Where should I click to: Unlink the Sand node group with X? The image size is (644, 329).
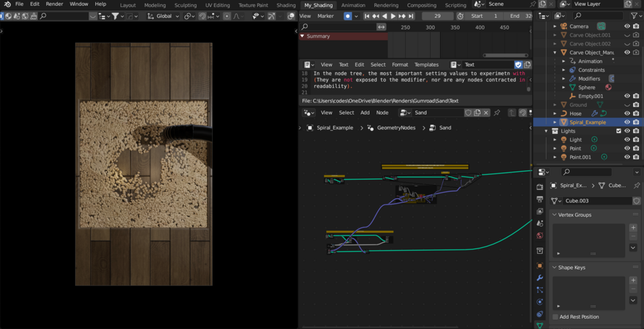[x=486, y=113]
